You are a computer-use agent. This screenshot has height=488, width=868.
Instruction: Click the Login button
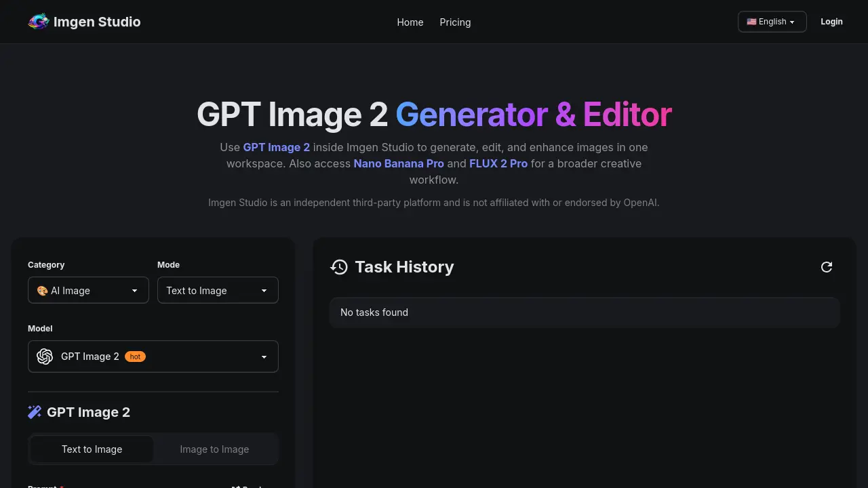[x=831, y=22]
